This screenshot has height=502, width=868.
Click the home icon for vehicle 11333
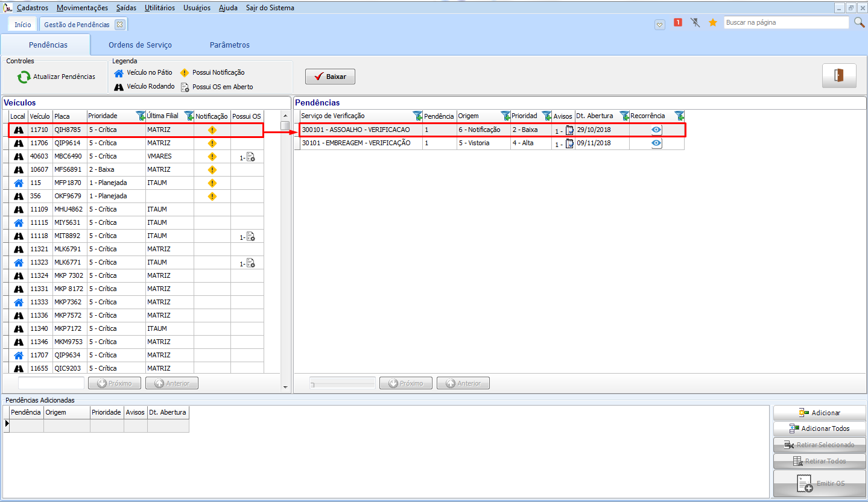click(x=19, y=302)
